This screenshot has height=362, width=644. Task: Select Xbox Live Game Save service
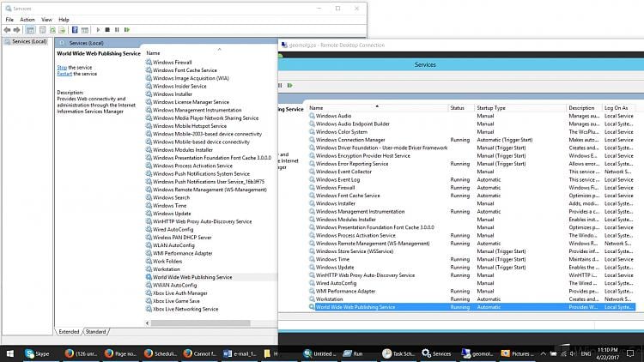click(x=176, y=301)
